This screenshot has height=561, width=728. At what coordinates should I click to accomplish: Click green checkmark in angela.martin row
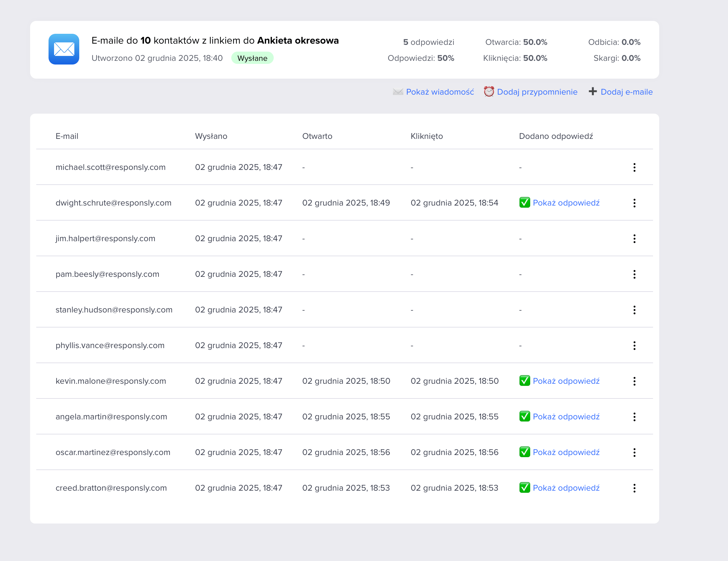coord(524,416)
